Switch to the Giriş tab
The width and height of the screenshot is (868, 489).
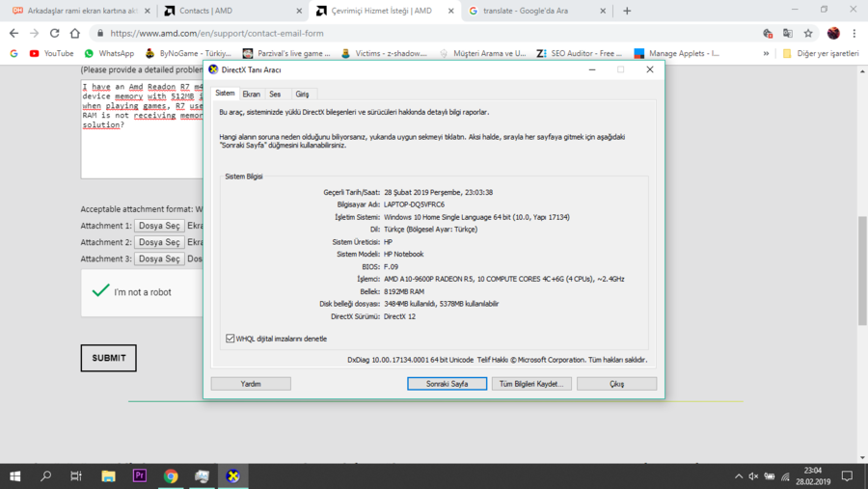(302, 95)
